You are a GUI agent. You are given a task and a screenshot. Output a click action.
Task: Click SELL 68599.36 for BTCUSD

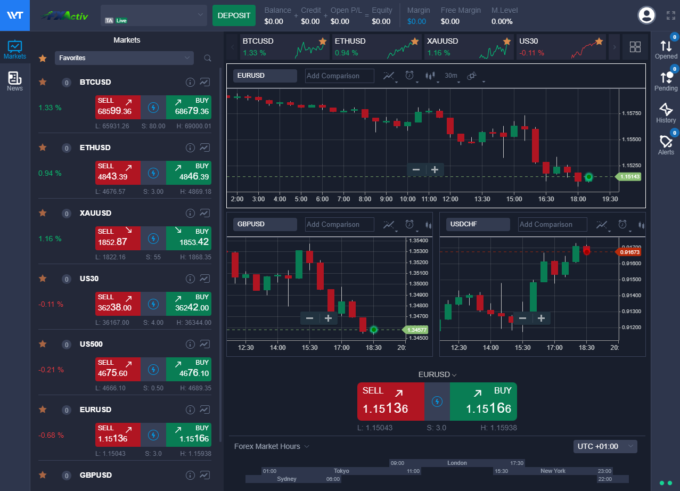(x=118, y=107)
